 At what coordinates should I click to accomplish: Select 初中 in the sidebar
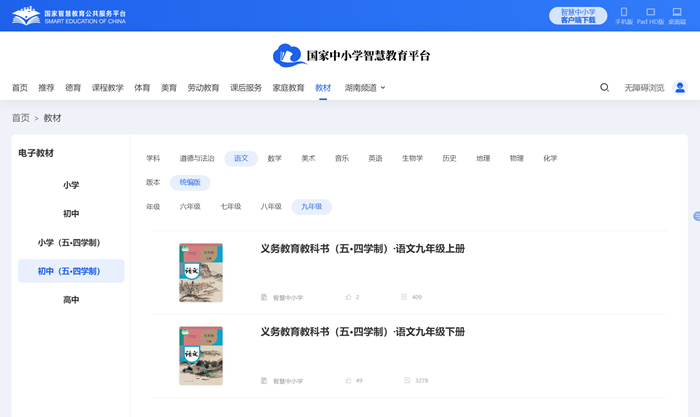[71, 214]
